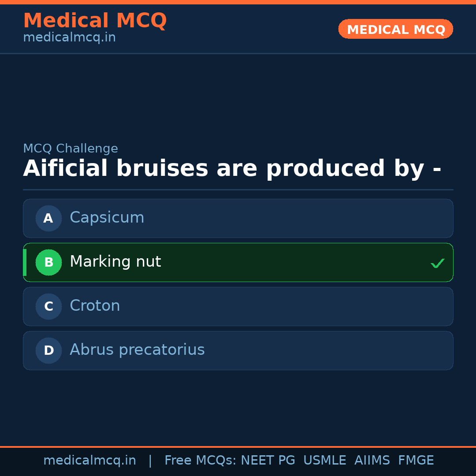Expand the answer options list
Image resolution: width=476 pixels, height=476 pixels.
coord(238,284)
